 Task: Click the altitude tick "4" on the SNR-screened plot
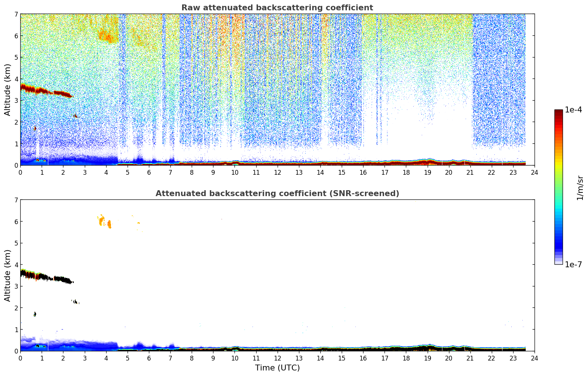[x=16, y=265]
